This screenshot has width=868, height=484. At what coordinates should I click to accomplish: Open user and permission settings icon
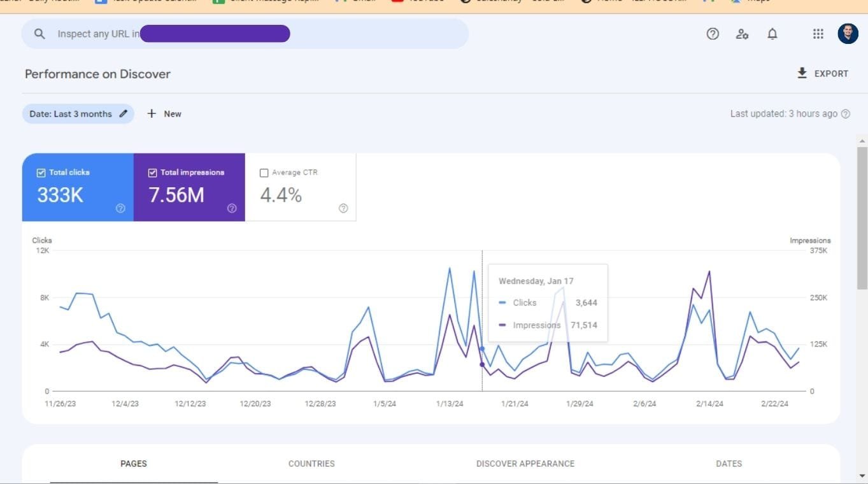743,34
